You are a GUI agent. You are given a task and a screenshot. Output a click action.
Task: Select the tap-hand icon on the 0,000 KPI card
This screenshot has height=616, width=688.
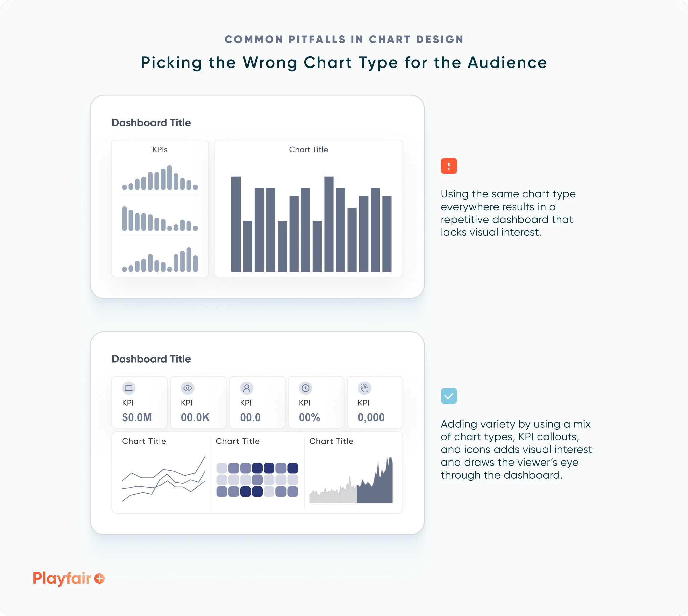[364, 389]
